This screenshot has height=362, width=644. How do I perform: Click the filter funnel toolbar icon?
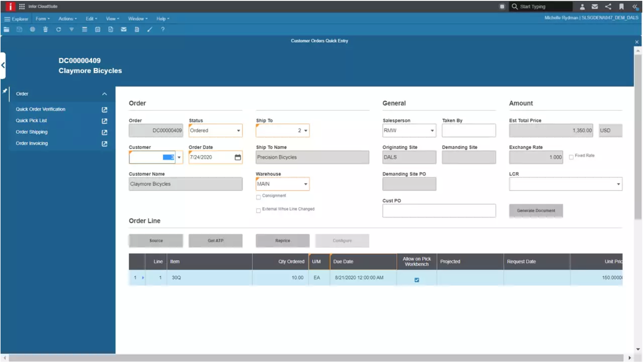coord(72,29)
